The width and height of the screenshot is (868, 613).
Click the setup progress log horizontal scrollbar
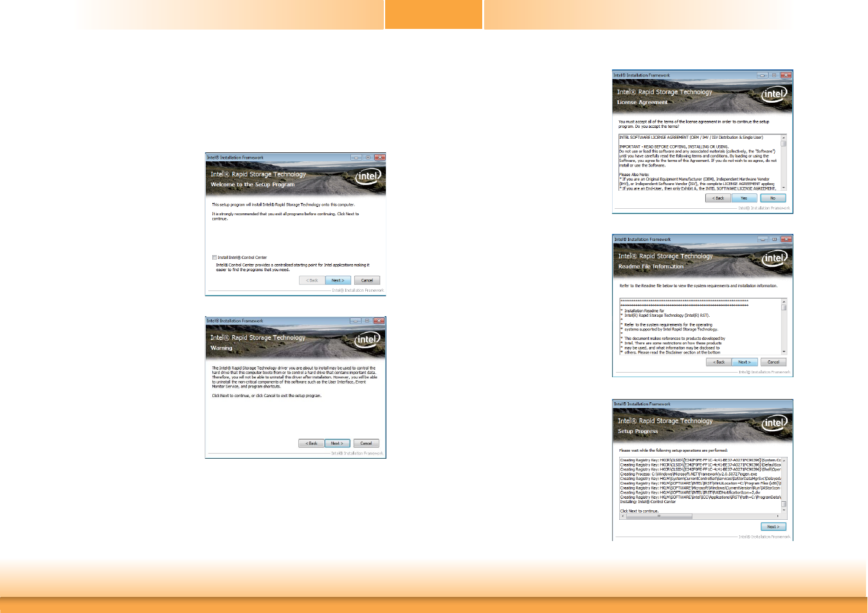click(x=700, y=516)
